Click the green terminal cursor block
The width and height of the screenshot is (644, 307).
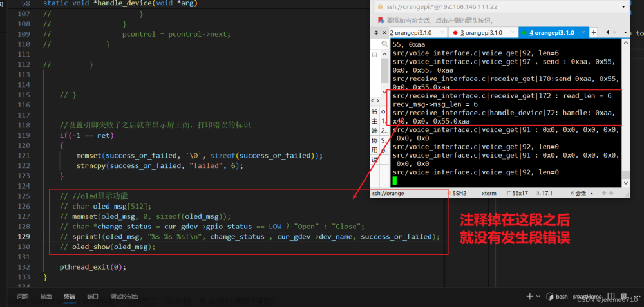tap(395, 181)
